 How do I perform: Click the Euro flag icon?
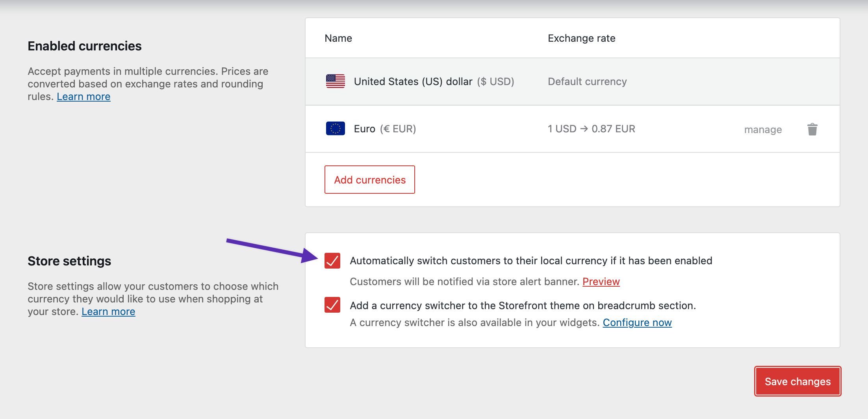coord(334,128)
